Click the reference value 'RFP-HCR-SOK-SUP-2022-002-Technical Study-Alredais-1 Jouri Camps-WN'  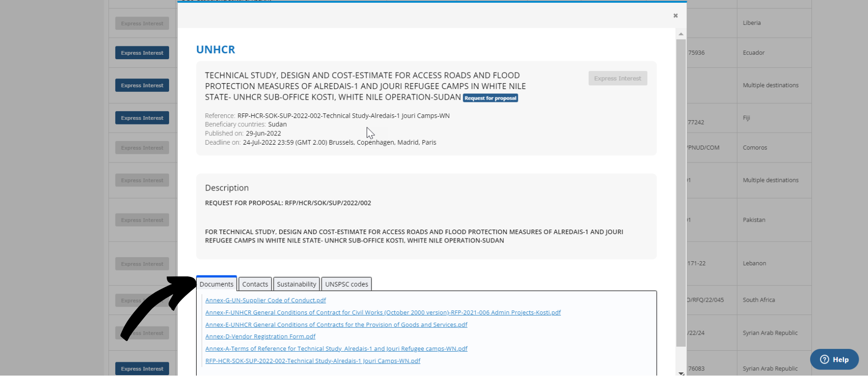pyautogui.click(x=343, y=116)
